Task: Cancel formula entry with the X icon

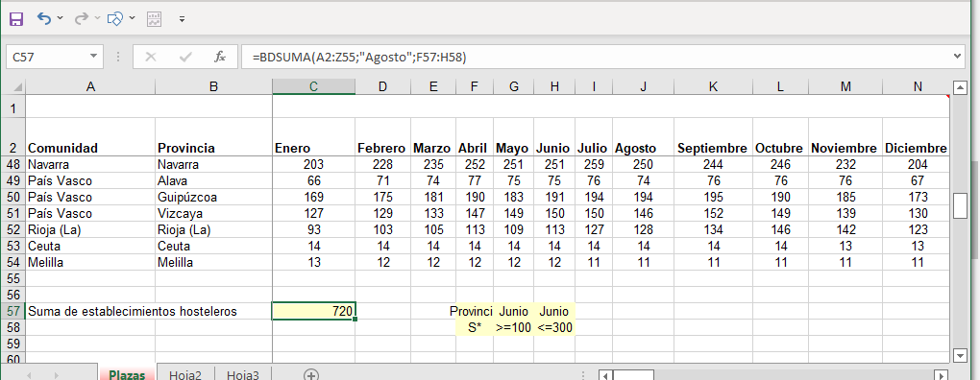Action: tap(150, 57)
